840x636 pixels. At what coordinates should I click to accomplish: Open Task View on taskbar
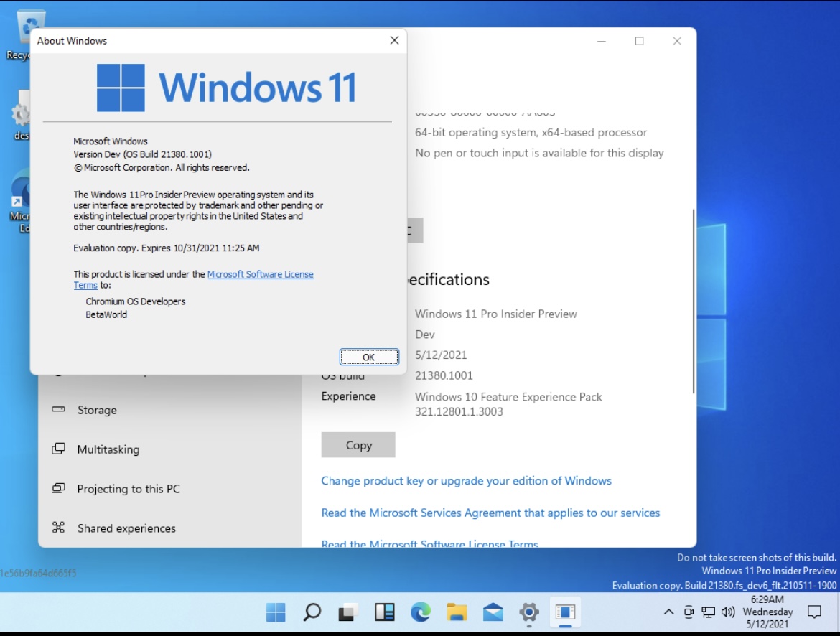click(347, 612)
